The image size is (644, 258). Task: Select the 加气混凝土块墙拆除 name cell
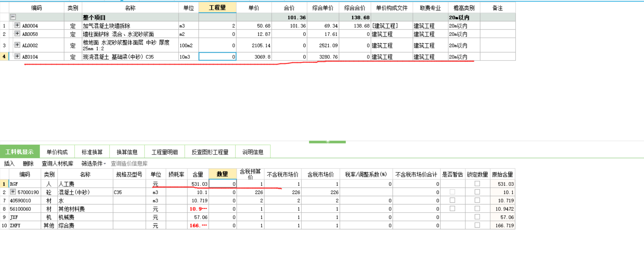(x=130, y=26)
